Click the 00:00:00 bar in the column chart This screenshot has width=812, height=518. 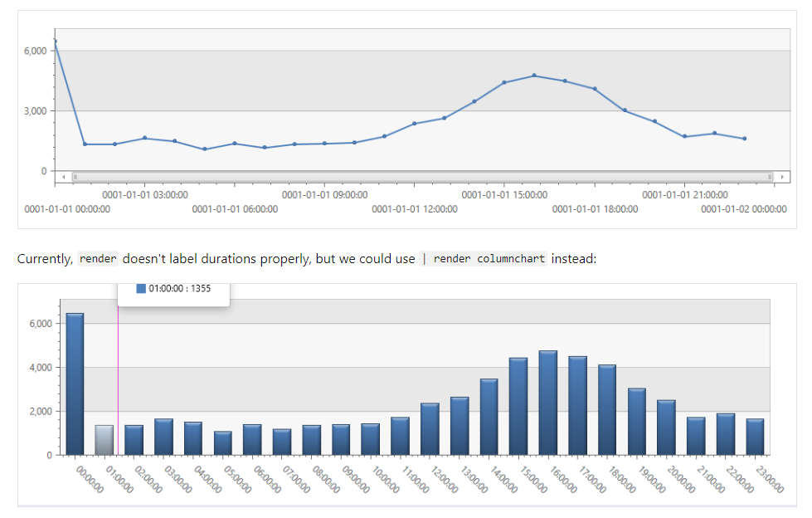(x=75, y=384)
